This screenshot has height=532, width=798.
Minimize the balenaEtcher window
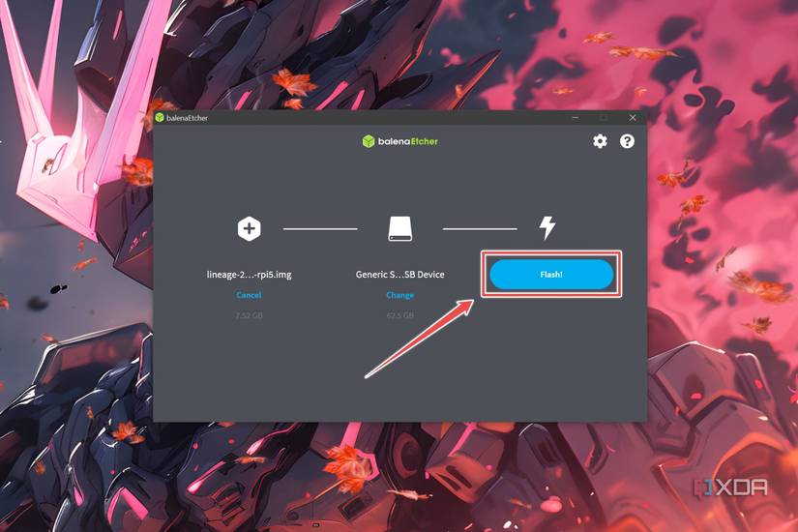click(x=576, y=118)
